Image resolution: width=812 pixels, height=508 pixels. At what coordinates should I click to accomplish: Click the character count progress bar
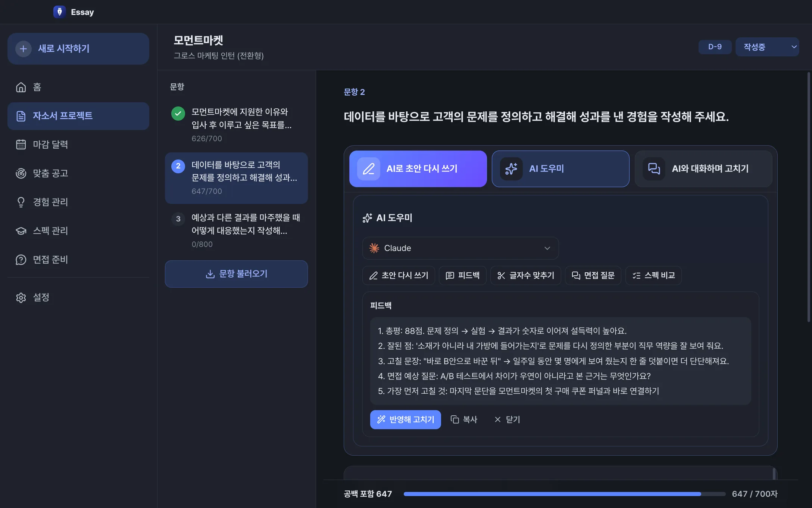pyautogui.click(x=565, y=494)
